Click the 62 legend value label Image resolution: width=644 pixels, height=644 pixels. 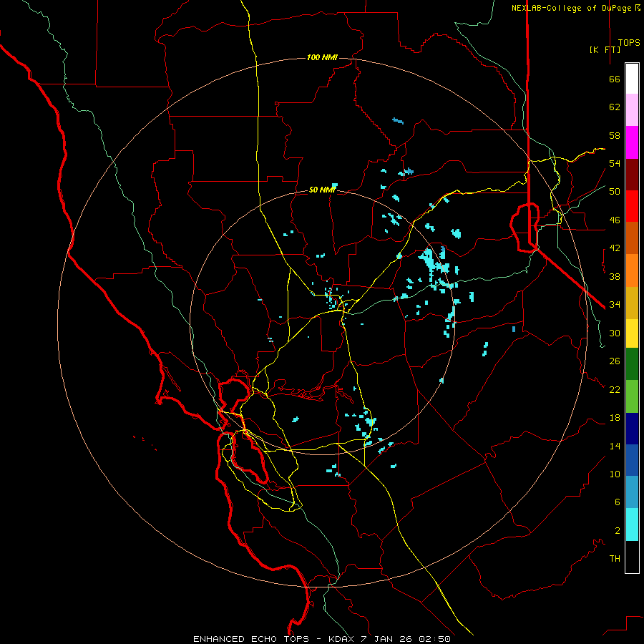615,107
